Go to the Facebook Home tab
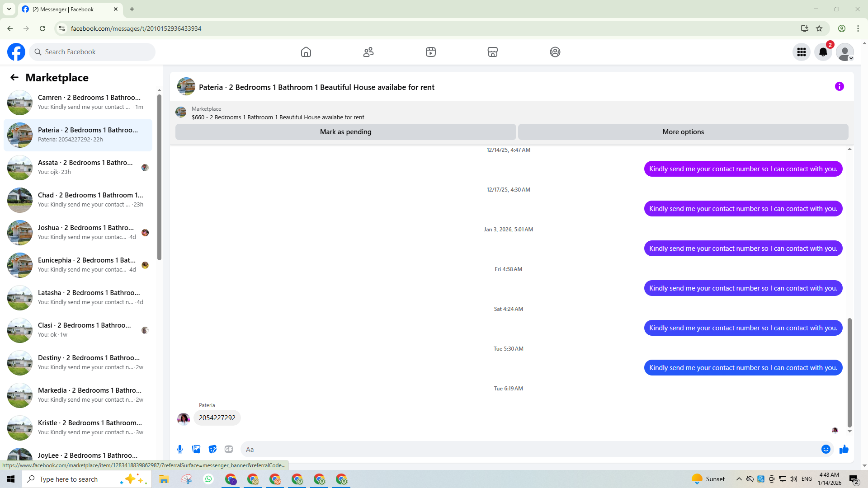The image size is (868, 488). (x=306, y=52)
